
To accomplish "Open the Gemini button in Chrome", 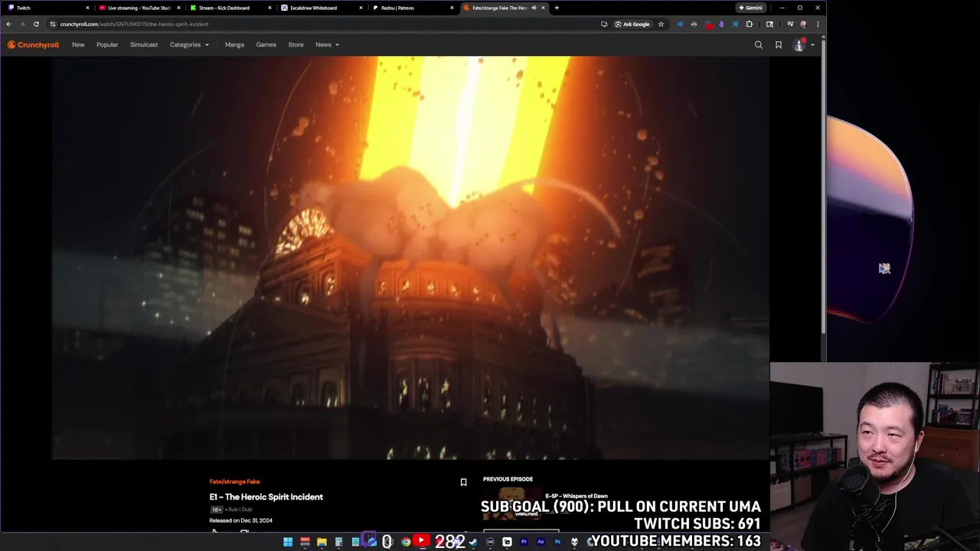I will coord(750,8).
